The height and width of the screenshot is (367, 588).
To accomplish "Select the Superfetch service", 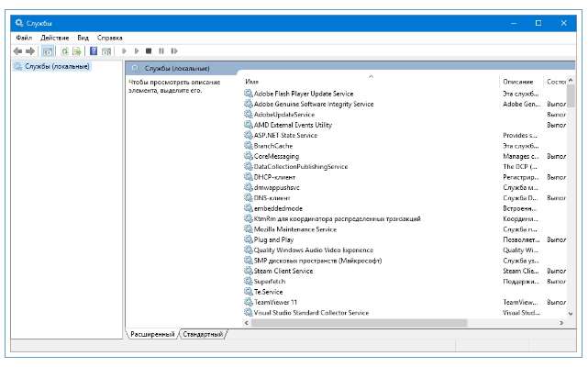I will tap(270, 281).
